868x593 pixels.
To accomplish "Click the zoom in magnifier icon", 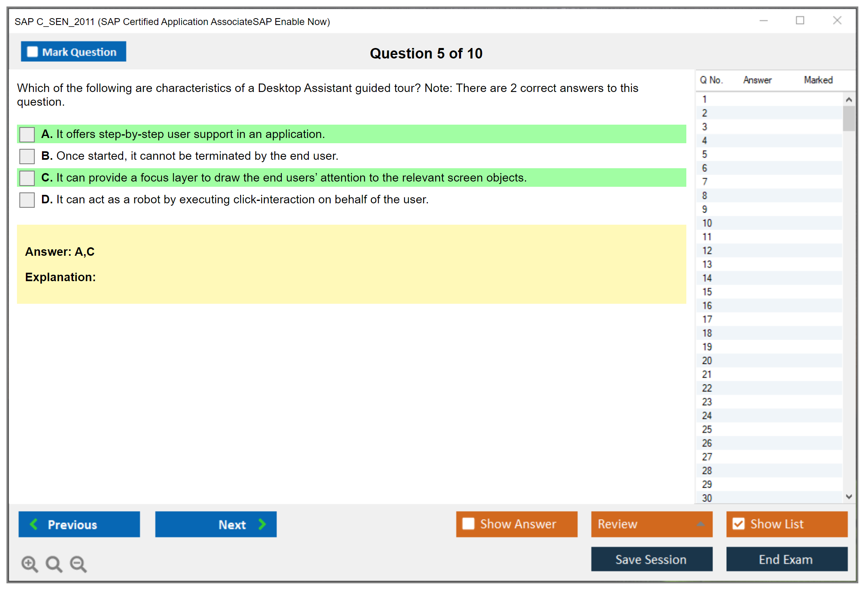I will [x=29, y=564].
